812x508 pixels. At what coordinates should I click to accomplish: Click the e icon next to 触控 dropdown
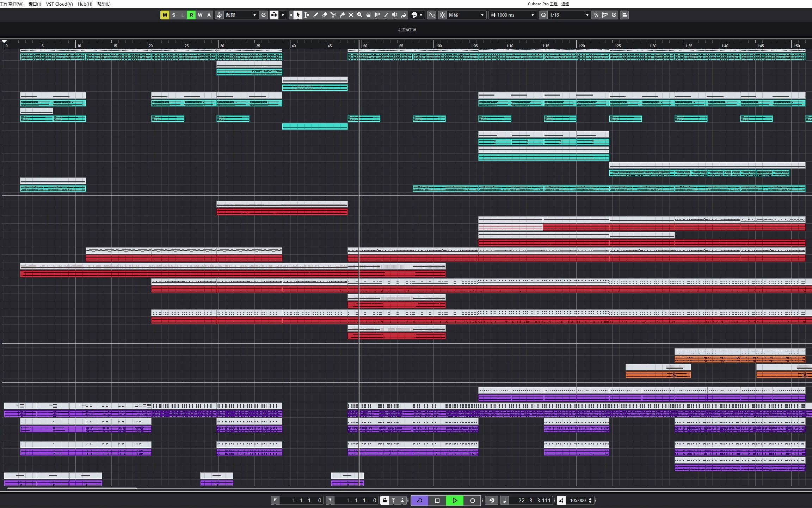point(263,15)
